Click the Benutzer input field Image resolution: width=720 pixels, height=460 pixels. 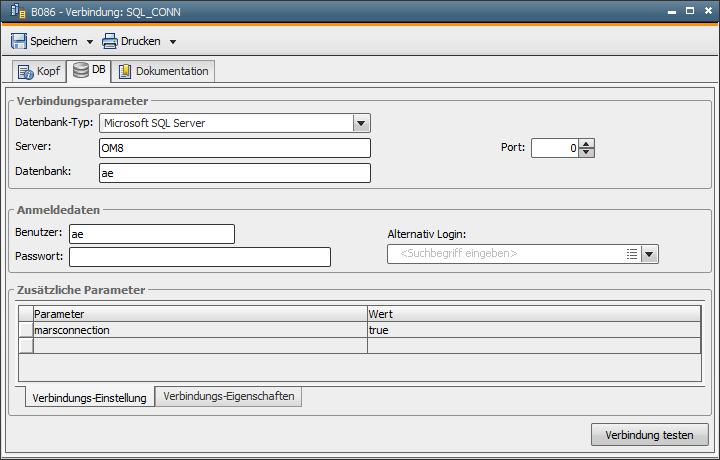[x=151, y=234]
